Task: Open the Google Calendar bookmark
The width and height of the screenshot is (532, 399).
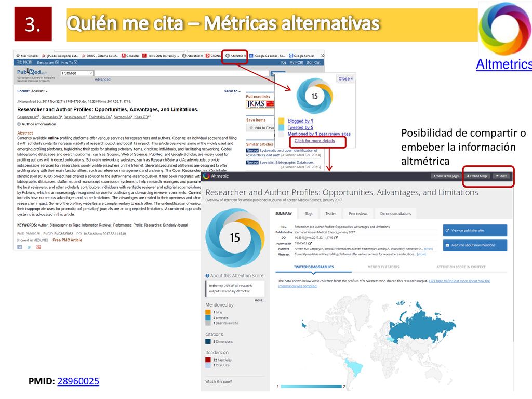Action: [x=268, y=55]
